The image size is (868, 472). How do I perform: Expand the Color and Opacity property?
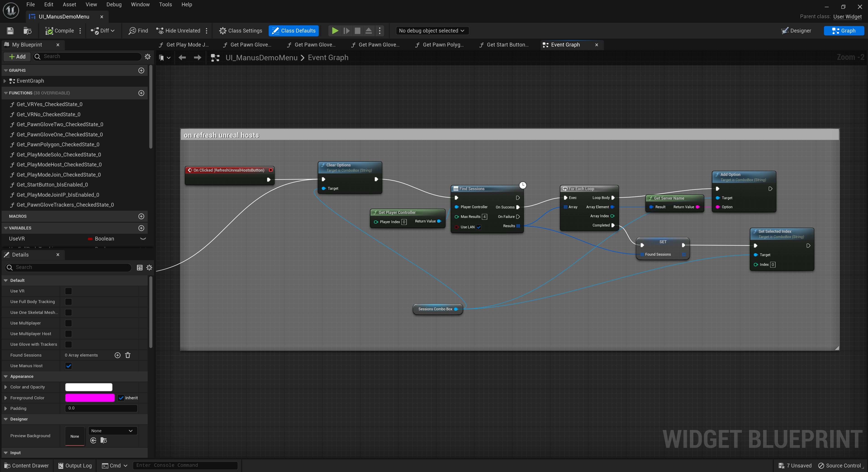point(6,387)
